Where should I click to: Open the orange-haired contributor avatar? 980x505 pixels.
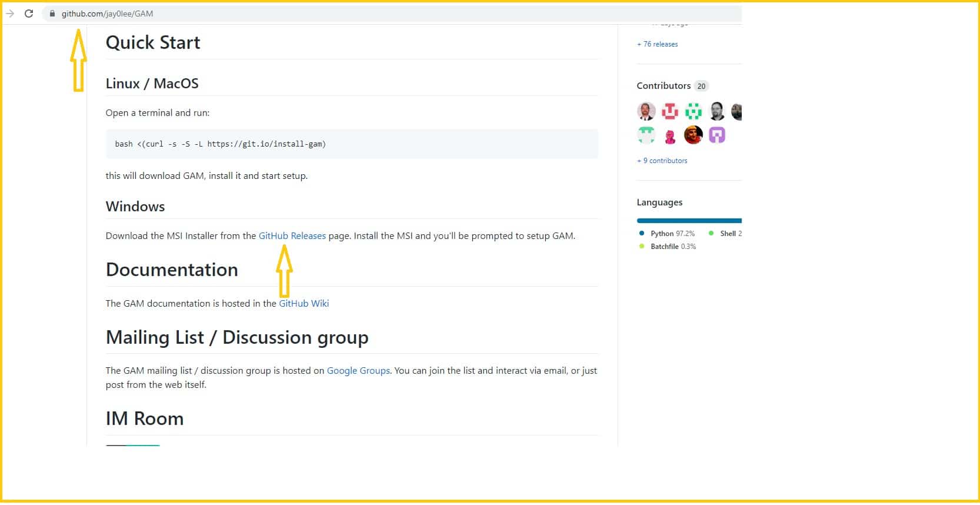693,135
